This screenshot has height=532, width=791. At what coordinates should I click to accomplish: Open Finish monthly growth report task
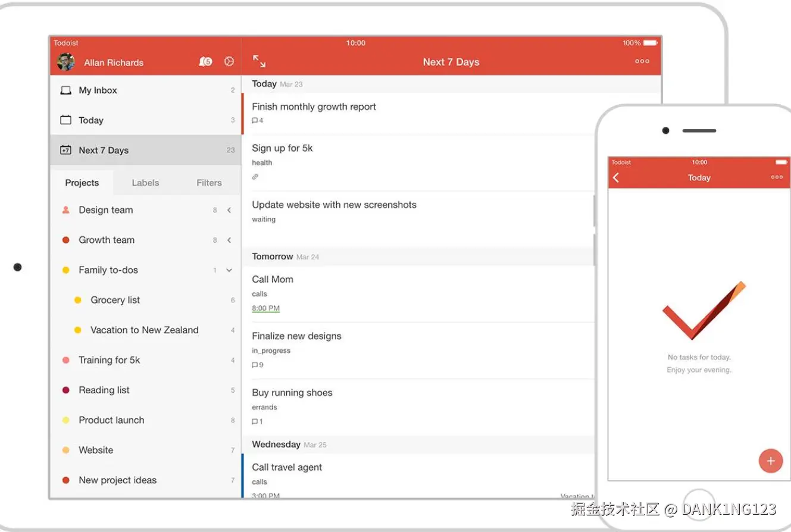click(x=314, y=107)
